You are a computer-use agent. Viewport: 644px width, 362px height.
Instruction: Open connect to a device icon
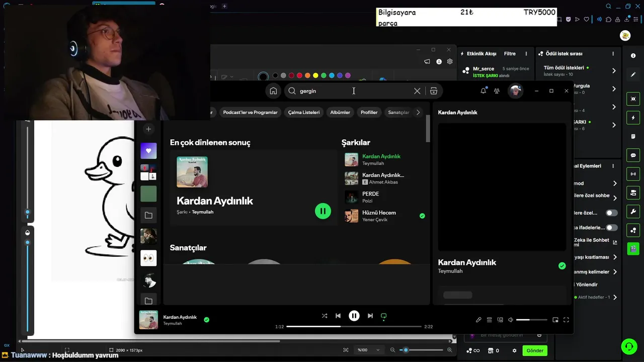[500, 320]
